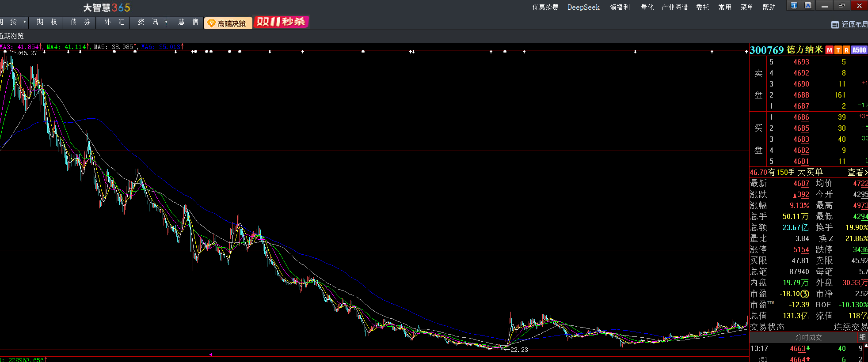Open the 优惠续费 menu item
The width and height of the screenshot is (868, 362).
(545, 7)
